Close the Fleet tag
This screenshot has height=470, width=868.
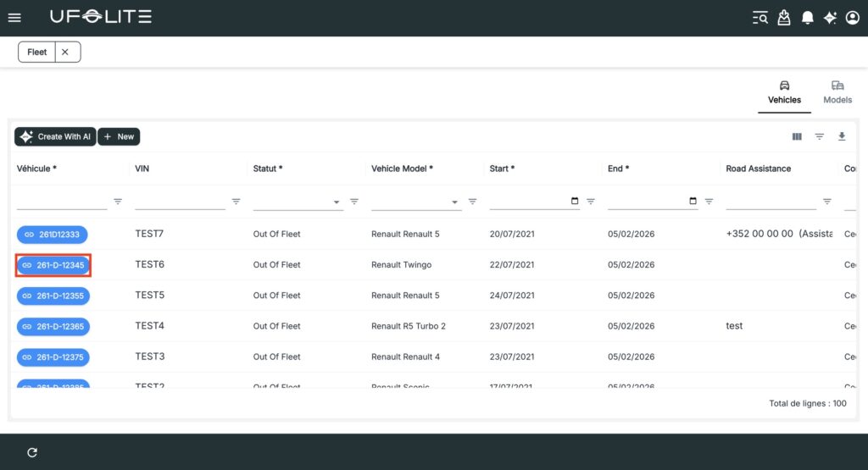pos(65,52)
